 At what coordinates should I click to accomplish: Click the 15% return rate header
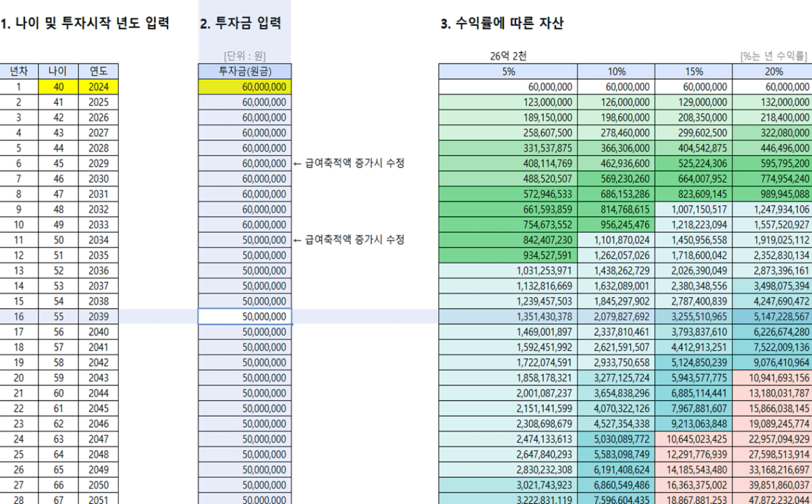693,72
